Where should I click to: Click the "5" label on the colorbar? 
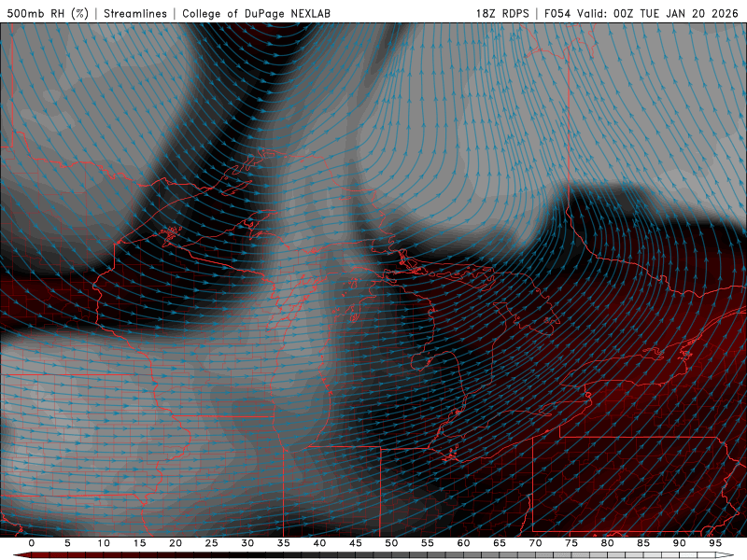pyautogui.click(x=67, y=543)
